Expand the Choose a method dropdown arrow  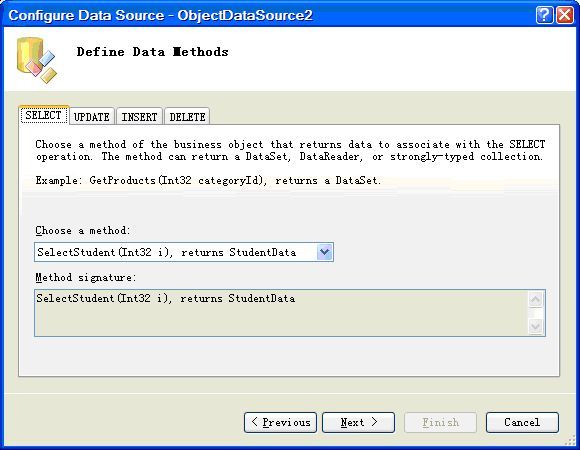(x=324, y=252)
